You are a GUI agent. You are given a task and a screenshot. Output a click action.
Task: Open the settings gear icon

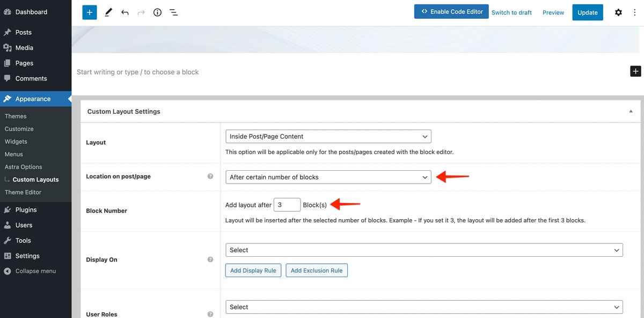point(618,12)
